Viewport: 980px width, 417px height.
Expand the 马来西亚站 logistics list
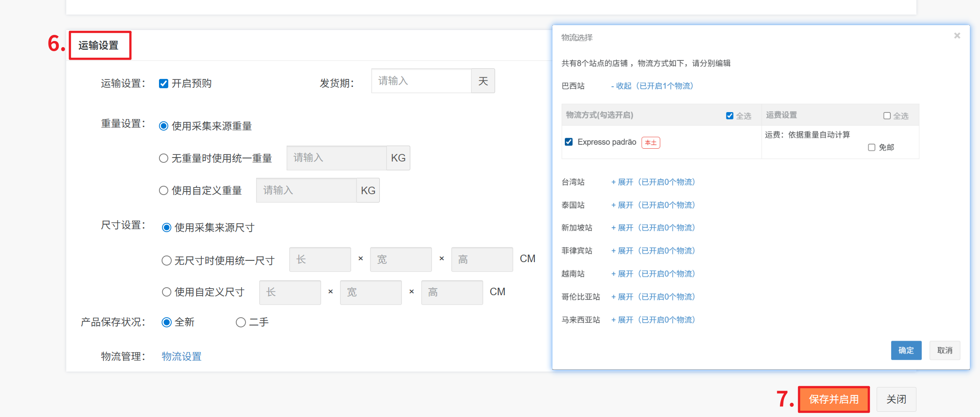pos(653,320)
